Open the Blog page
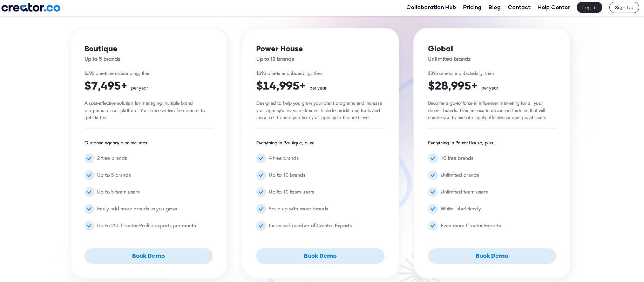The width and height of the screenshot is (644, 282). tap(494, 7)
